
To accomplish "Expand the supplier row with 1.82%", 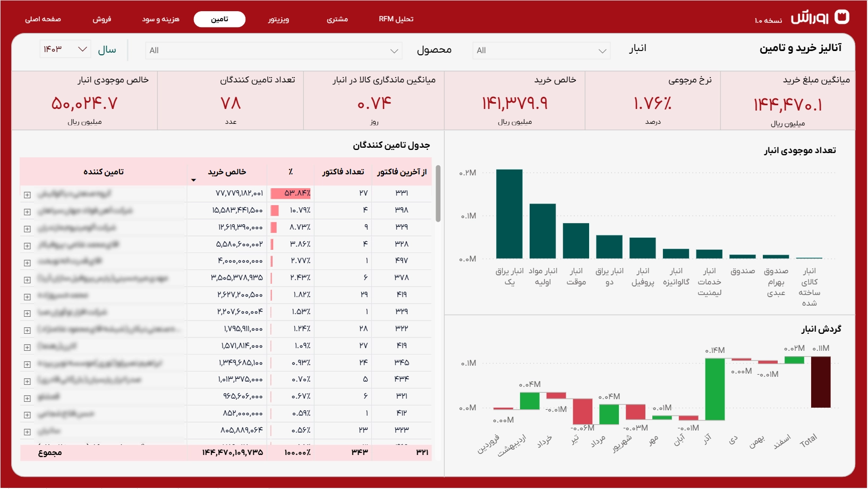I will click(27, 297).
